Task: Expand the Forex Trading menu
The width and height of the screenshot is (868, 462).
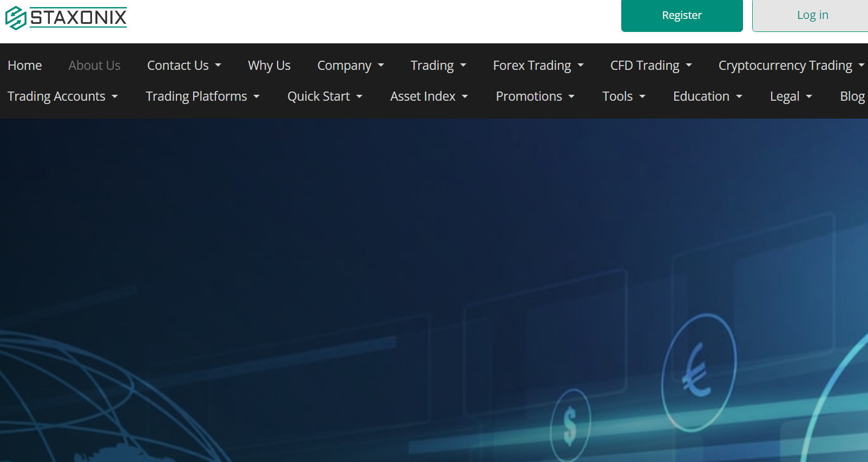Action: pyautogui.click(x=538, y=66)
